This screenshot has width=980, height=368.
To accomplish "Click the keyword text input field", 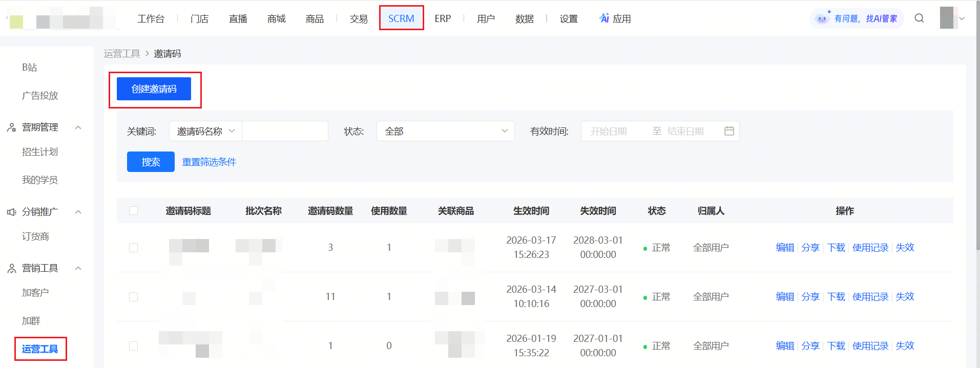I will point(285,131).
